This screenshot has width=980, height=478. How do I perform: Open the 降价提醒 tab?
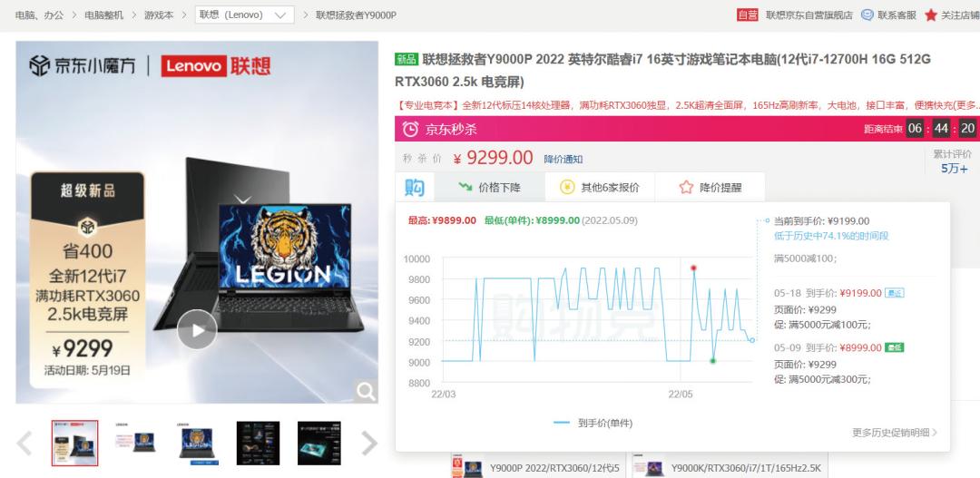pyautogui.click(x=710, y=187)
